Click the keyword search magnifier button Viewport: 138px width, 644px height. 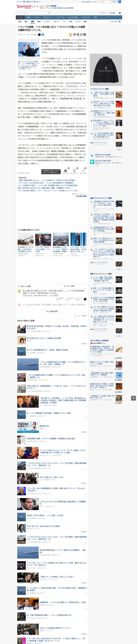[49, 13]
